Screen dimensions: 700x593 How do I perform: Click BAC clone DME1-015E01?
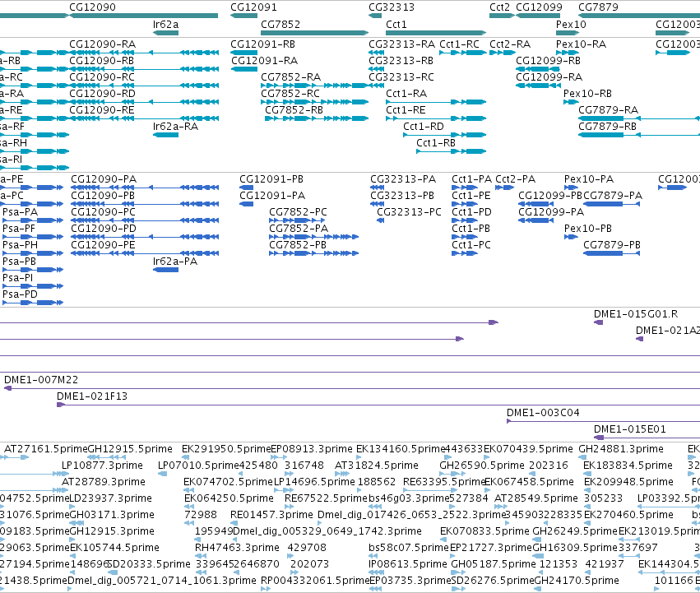click(x=647, y=438)
